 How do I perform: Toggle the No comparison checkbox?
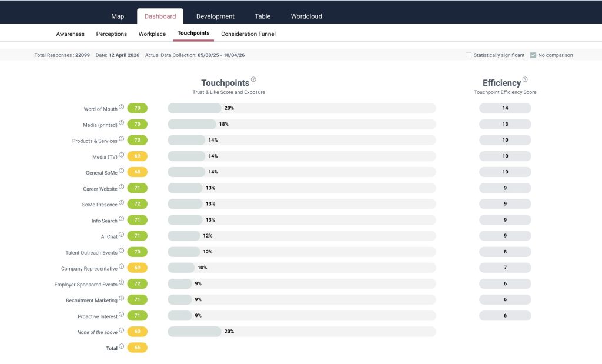coord(533,55)
